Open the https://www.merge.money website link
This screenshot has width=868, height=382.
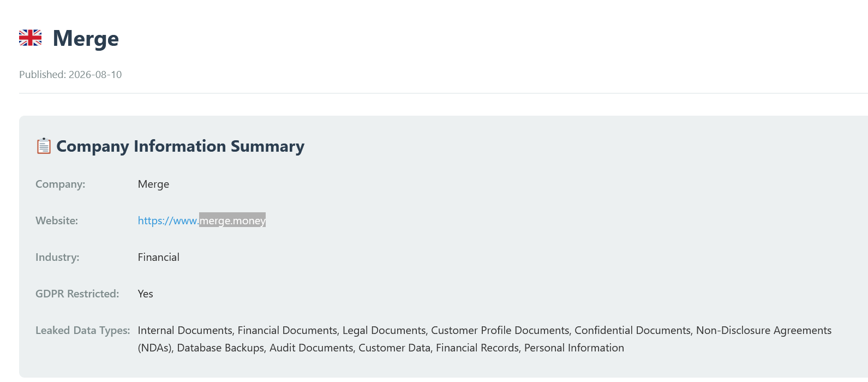click(201, 220)
